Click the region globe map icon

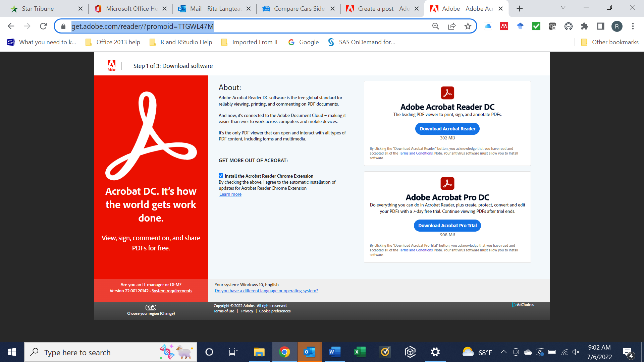151,307
